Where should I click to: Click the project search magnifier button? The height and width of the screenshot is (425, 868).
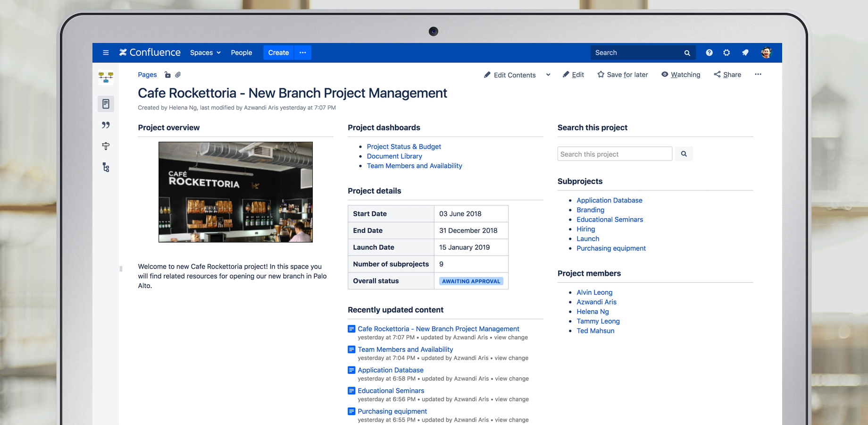(x=684, y=154)
